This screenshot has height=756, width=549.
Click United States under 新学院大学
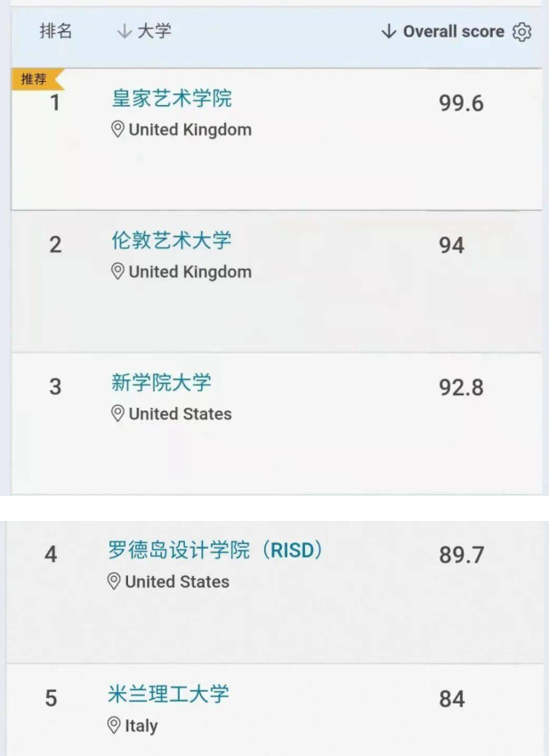tap(180, 414)
